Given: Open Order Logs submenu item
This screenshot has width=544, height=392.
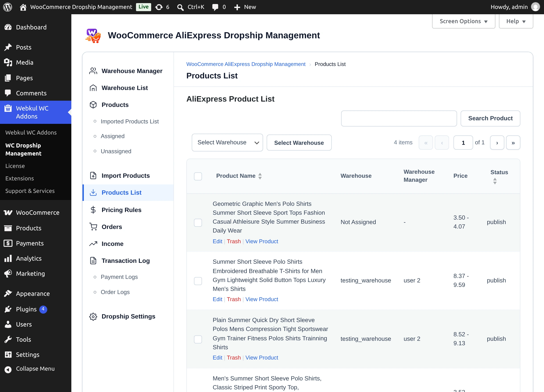Looking at the screenshot, I should [115, 292].
